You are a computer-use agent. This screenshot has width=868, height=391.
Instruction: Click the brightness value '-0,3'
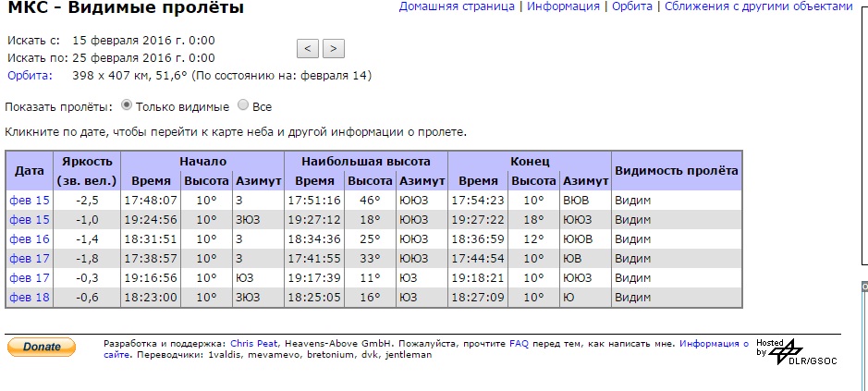click(87, 278)
